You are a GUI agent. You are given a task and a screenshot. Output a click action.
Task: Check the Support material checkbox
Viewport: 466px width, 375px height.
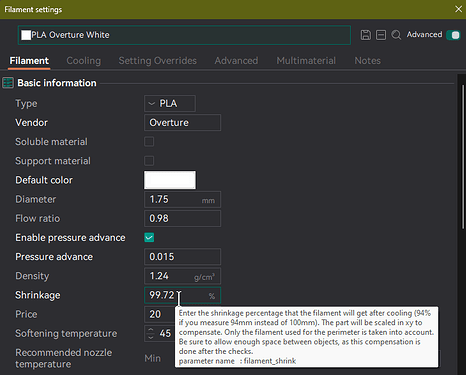[149, 161]
